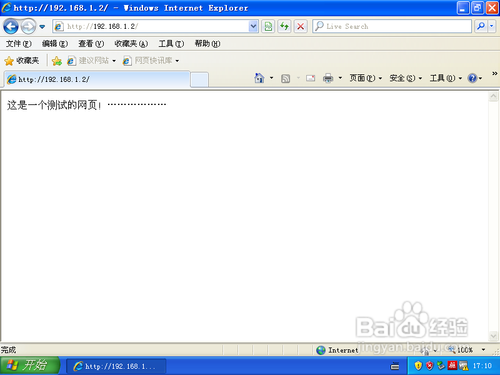
Task: Open the 收藏夹(A) menu
Action: coord(131,44)
